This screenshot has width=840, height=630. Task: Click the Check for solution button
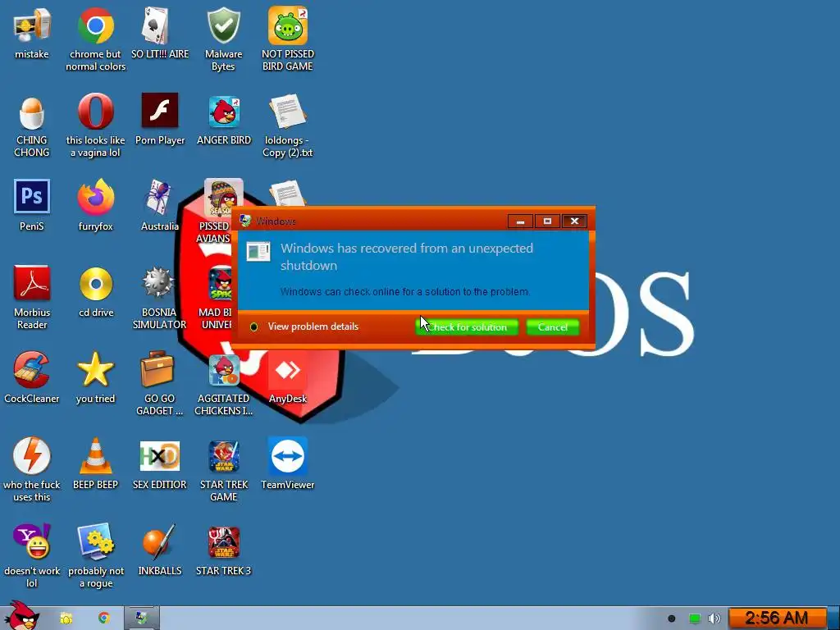467,326
